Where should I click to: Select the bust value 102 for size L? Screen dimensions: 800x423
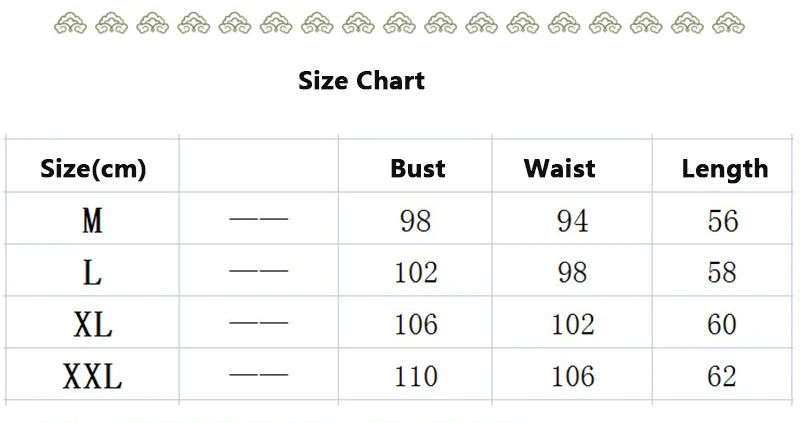[x=415, y=272]
